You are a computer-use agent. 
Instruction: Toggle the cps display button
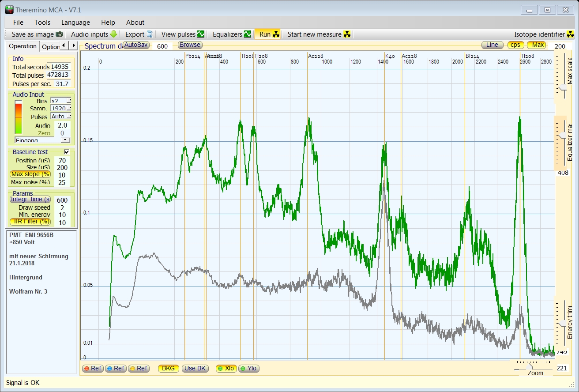pos(515,45)
